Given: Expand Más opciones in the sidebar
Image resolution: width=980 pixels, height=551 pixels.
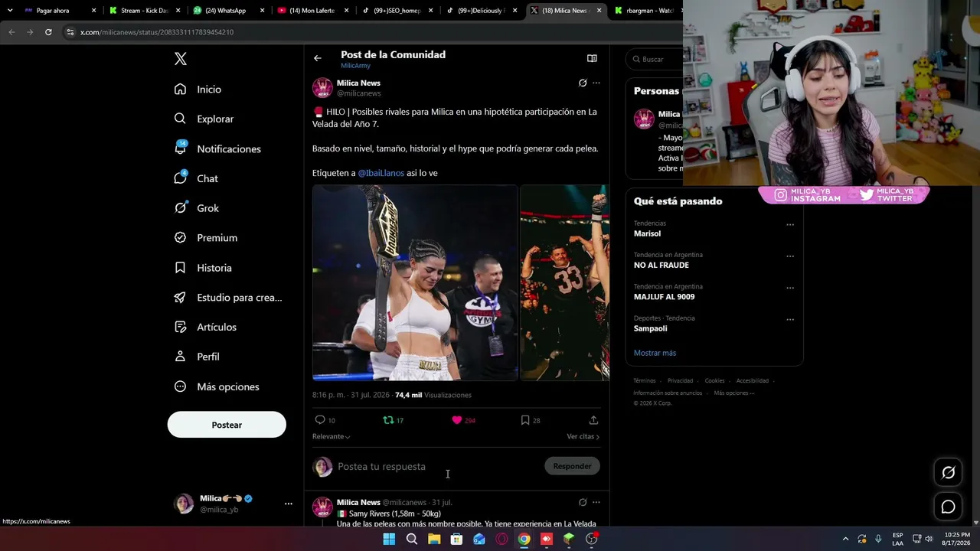Looking at the screenshot, I should click(217, 386).
